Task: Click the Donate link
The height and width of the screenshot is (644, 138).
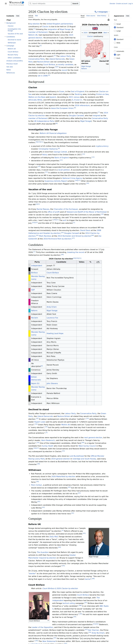Action: click(112, 4)
